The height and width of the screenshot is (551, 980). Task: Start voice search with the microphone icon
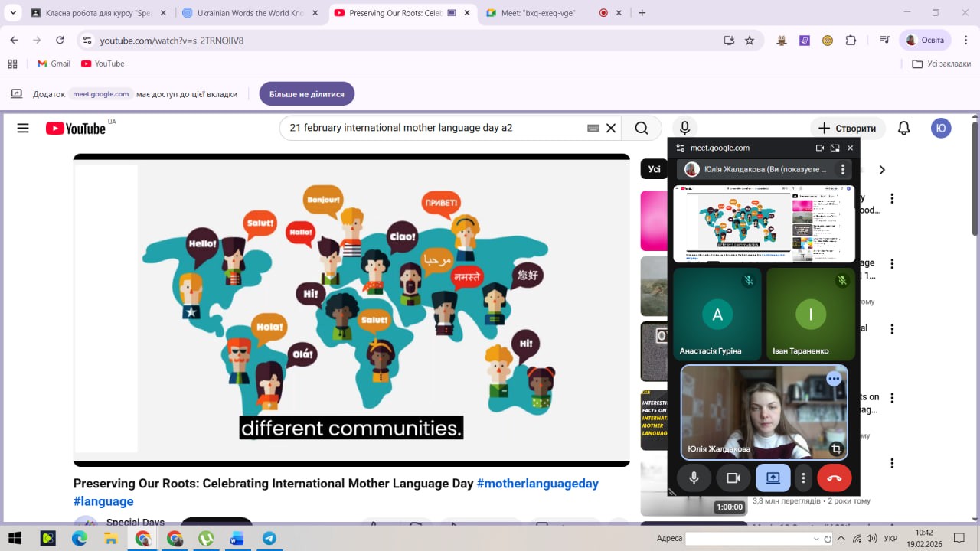684,129
